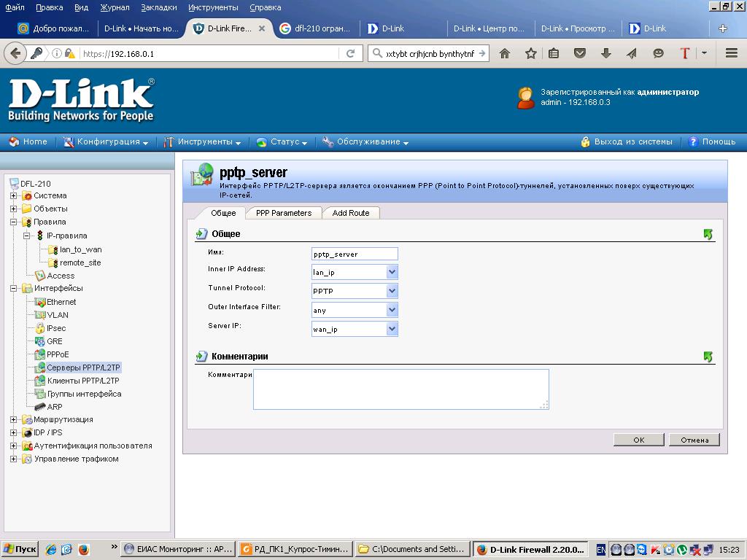The height and width of the screenshot is (560, 747).
Task: Click into the Имя name text field
Action: click(355, 254)
